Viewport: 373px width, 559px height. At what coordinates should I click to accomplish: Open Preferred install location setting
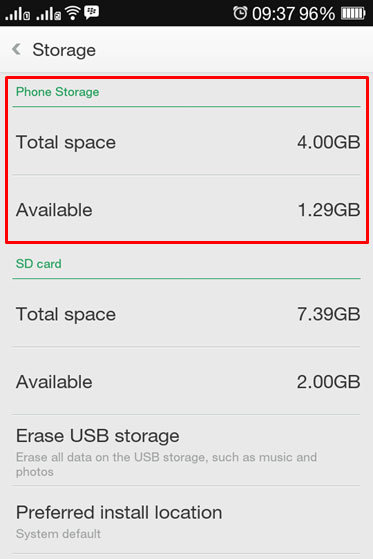pyautogui.click(x=186, y=520)
